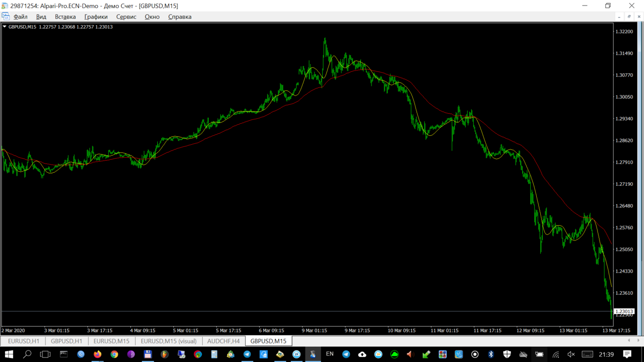644x362 pixels.
Task: Open the Action Center notifications
Action: click(x=628, y=355)
